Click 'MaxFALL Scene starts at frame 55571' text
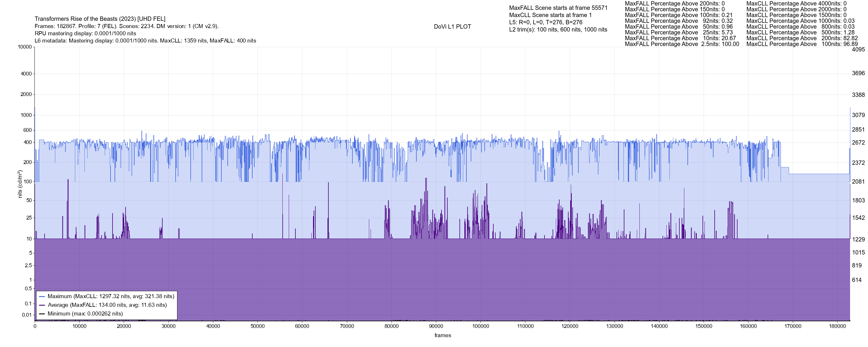 point(558,8)
